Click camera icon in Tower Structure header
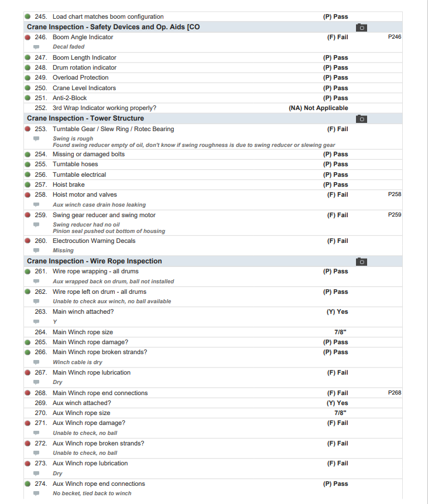Image resolution: width=428 pixels, height=504 pixels. coord(361,119)
